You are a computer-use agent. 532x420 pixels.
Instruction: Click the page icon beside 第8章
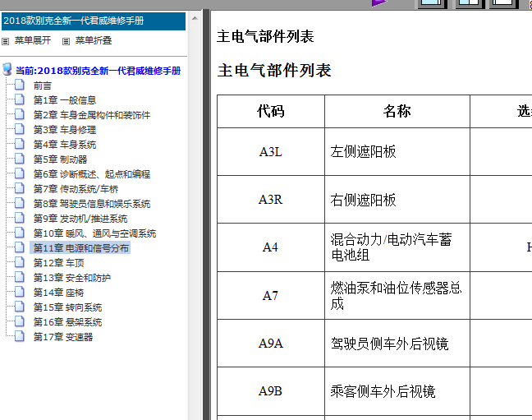(x=20, y=203)
